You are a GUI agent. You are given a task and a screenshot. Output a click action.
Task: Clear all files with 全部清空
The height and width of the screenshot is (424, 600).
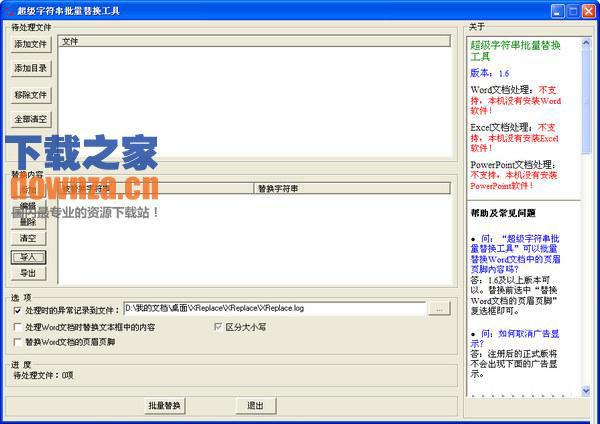31,119
